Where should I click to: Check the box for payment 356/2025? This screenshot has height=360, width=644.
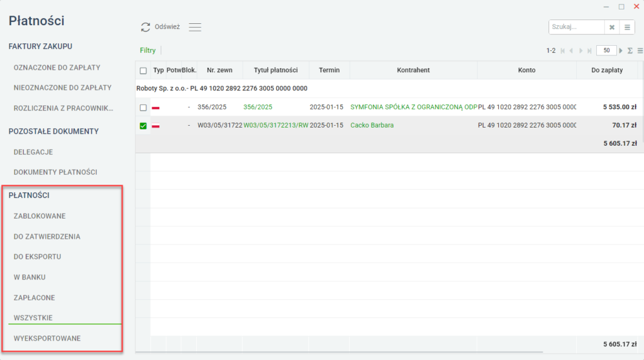pos(143,107)
